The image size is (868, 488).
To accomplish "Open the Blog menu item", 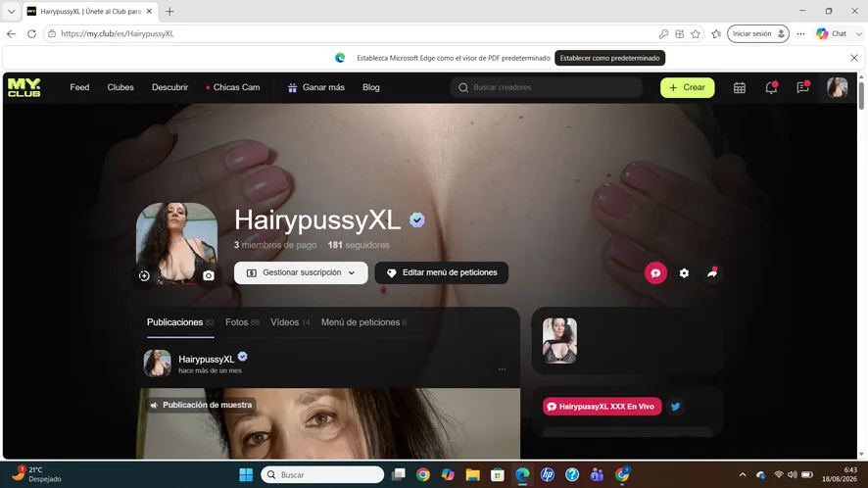I will [371, 87].
